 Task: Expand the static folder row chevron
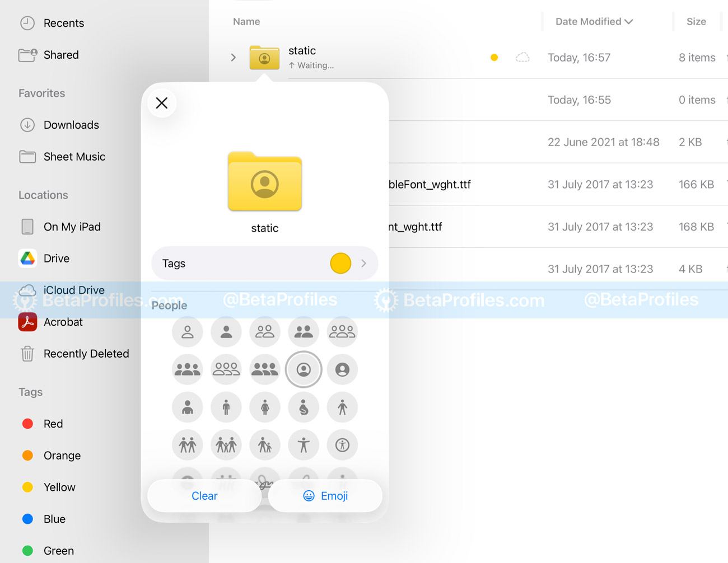click(x=234, y=58)
